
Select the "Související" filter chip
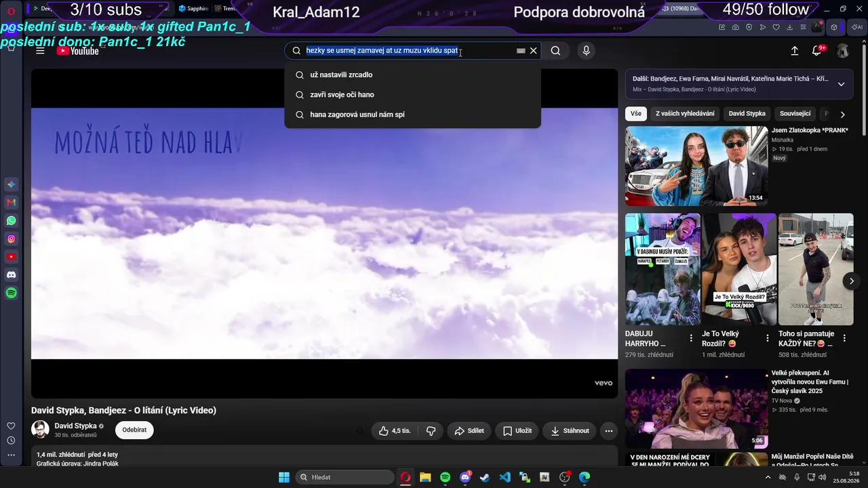coord(795,114)
